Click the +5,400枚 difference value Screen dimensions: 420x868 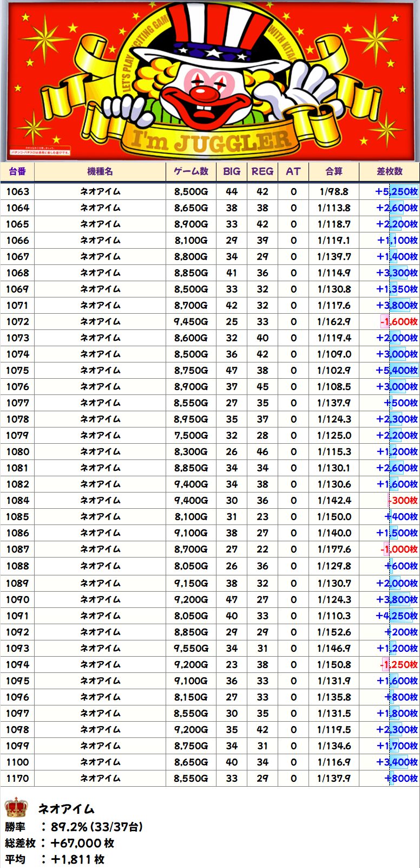pyautogui.click(x=396, y=371)
